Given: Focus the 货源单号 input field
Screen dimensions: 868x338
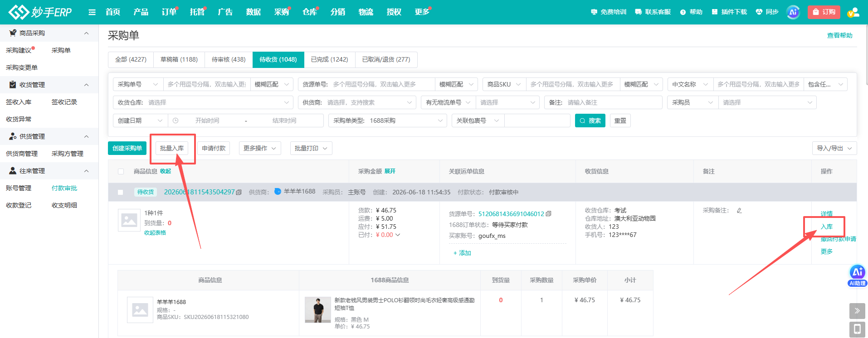Looking at the screenshot, I should [382, 84].
